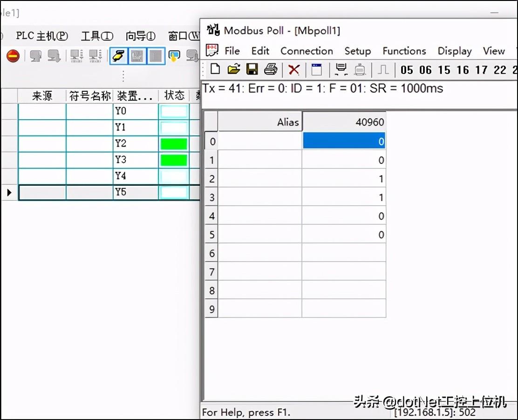Viewport: 518px width, 420px height.
Task: Select the value cell in Modbus row 5
Action: coord(344,234)
